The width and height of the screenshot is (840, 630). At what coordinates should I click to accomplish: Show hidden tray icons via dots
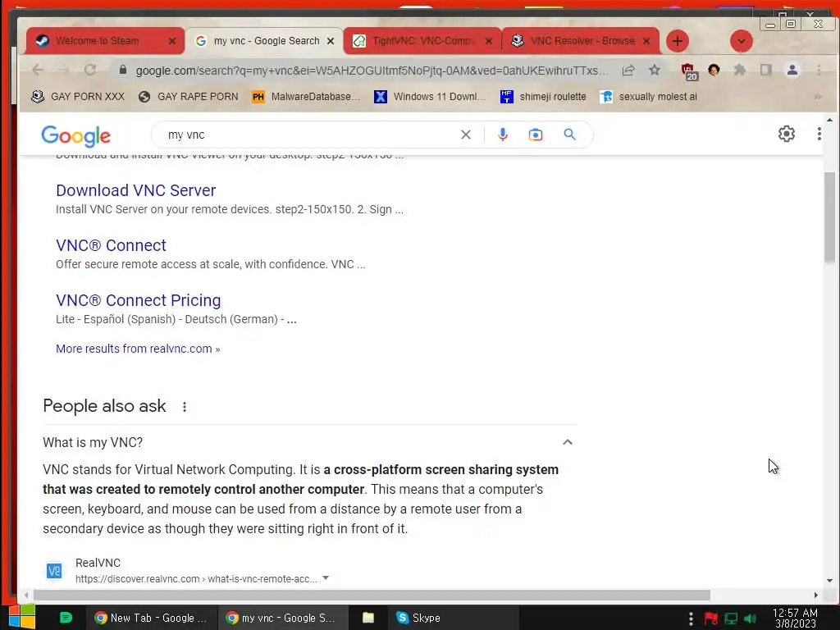(x=691, y=619)
